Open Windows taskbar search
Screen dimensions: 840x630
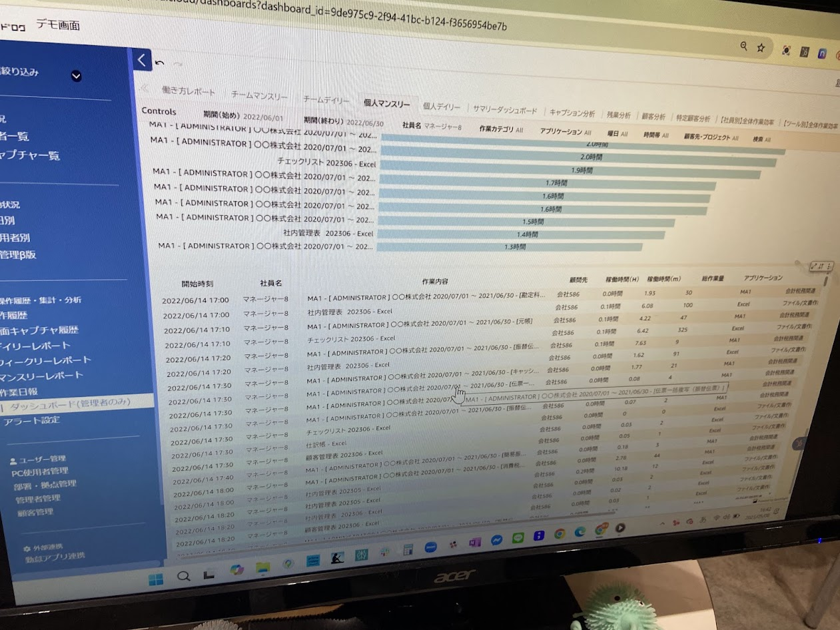coord(183,576)
